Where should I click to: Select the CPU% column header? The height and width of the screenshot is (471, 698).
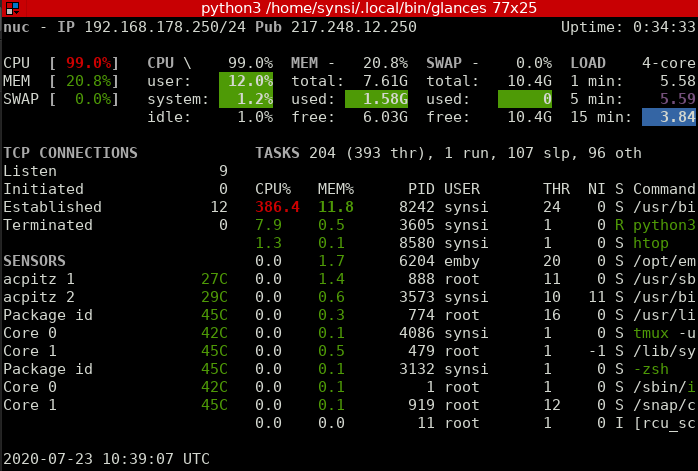[273, 189]
